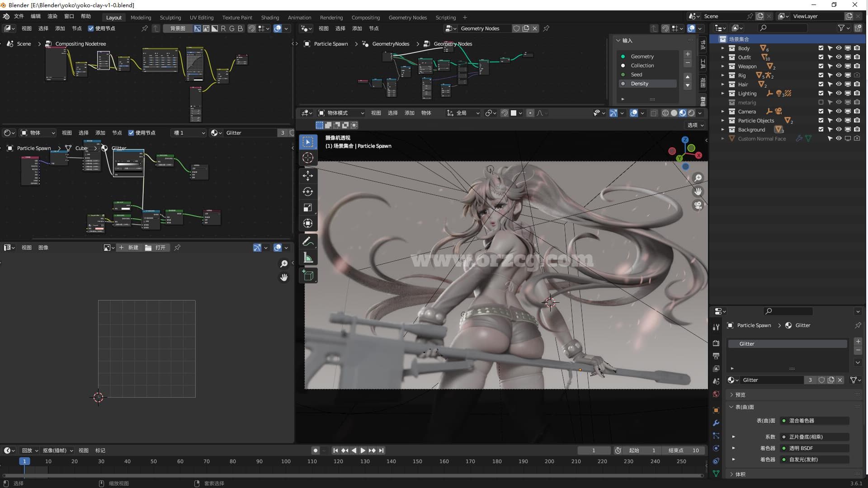Image resolution: width=868 pixels, height=488 pixels.
Task: Switch to material preview shading
Action: click(x=683, y=113)
